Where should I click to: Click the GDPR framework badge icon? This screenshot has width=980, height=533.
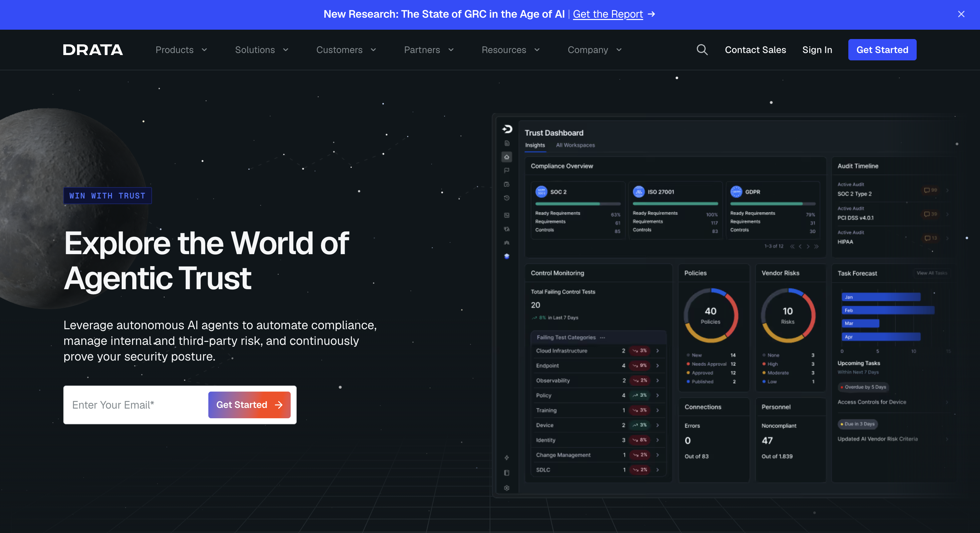pos(736,191)
